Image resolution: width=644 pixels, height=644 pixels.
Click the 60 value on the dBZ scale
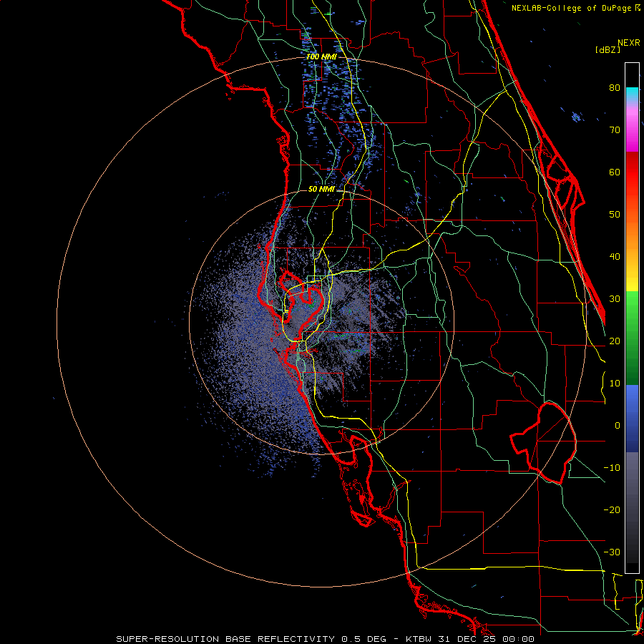click(x=615, y=172)
